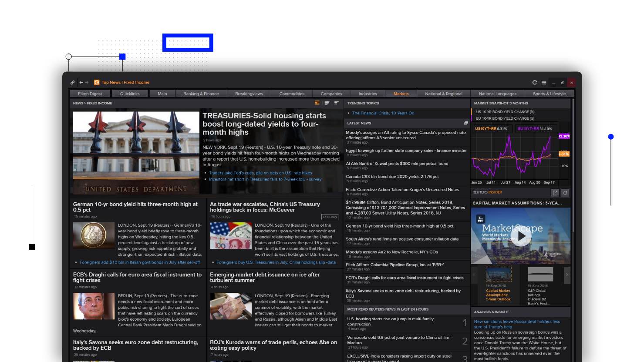Open the hamburger menu in title bar
This screenshot has height=362, width=644.
(x=543, y=82)
